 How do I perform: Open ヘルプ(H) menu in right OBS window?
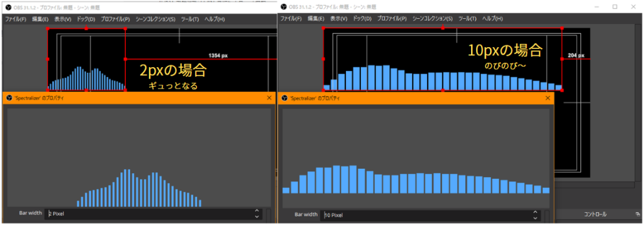[x=492, y=19]
